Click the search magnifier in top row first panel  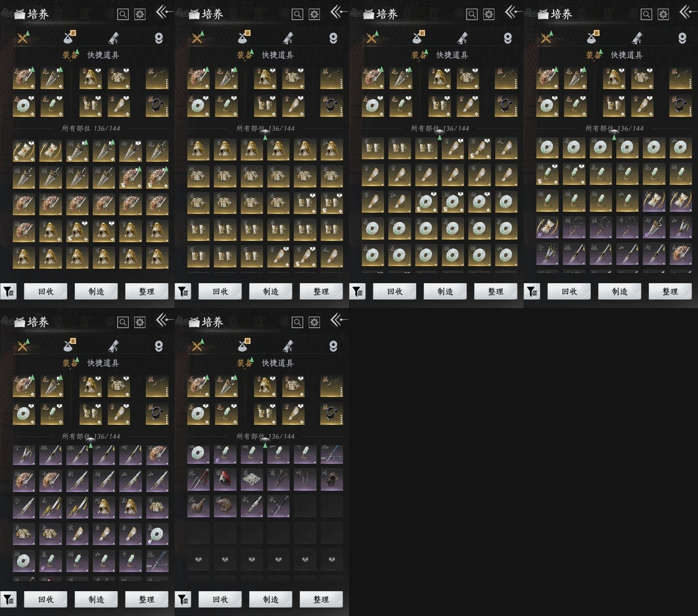123,15
